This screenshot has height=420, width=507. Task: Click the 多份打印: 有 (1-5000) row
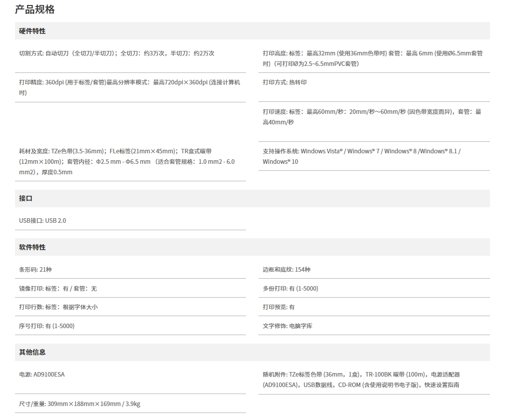pos(374,288)
